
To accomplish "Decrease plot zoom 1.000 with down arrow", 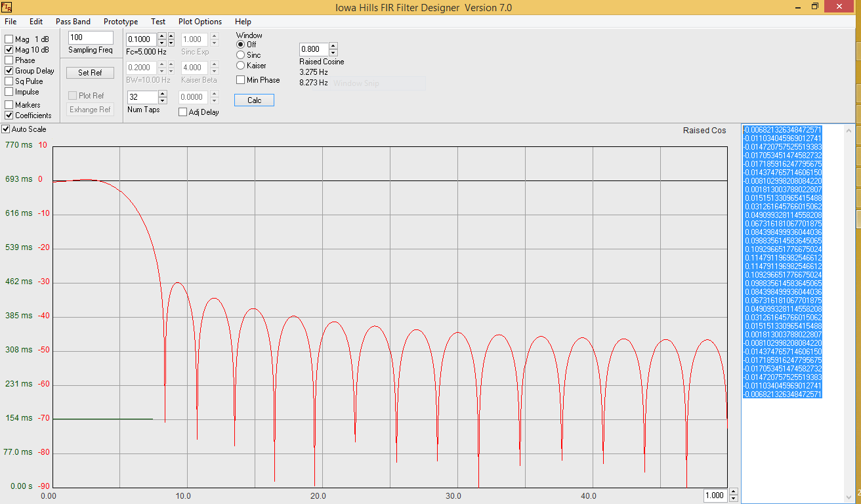I will [x=732, y=499].
